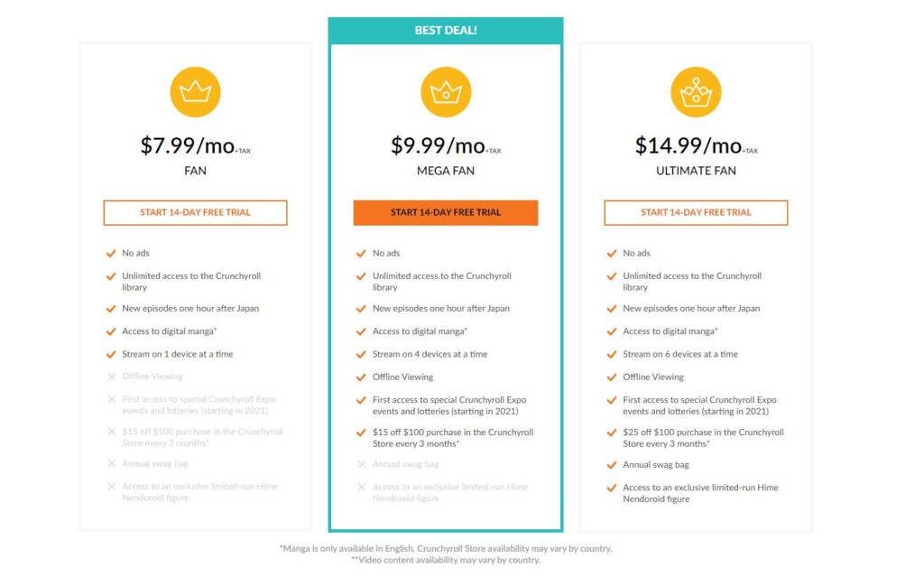Click the Mega Fan crown icon

446,92
